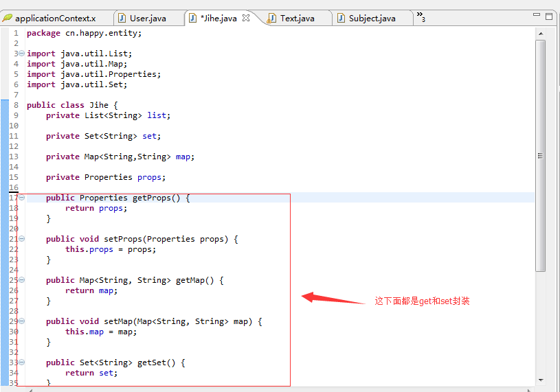Minimize the editor area
The image size is (560, 392).
click(x=537, y=14)
